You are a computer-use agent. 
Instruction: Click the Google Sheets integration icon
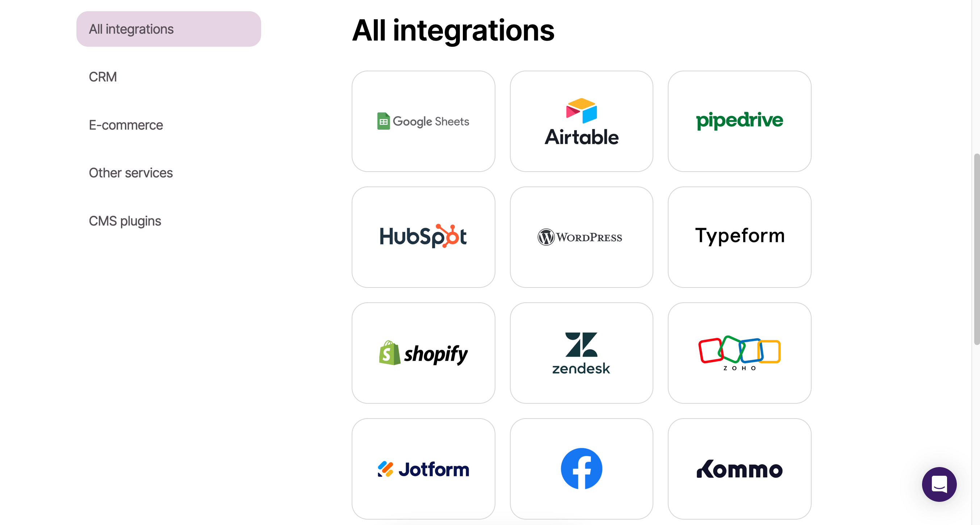(423, 121)
